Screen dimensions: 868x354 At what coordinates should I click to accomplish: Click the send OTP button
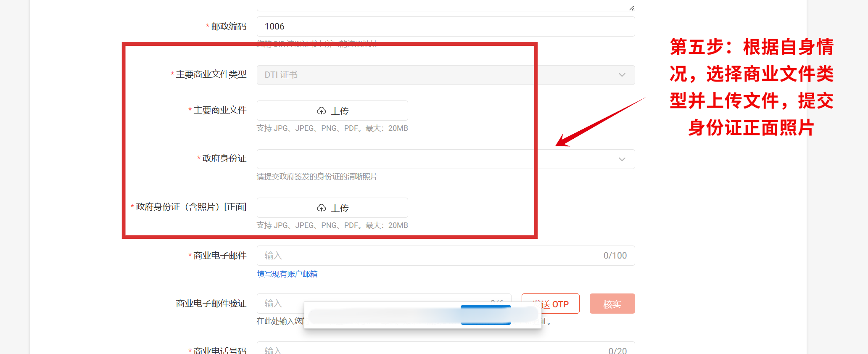pyautogui.click(x=550, y=304)
